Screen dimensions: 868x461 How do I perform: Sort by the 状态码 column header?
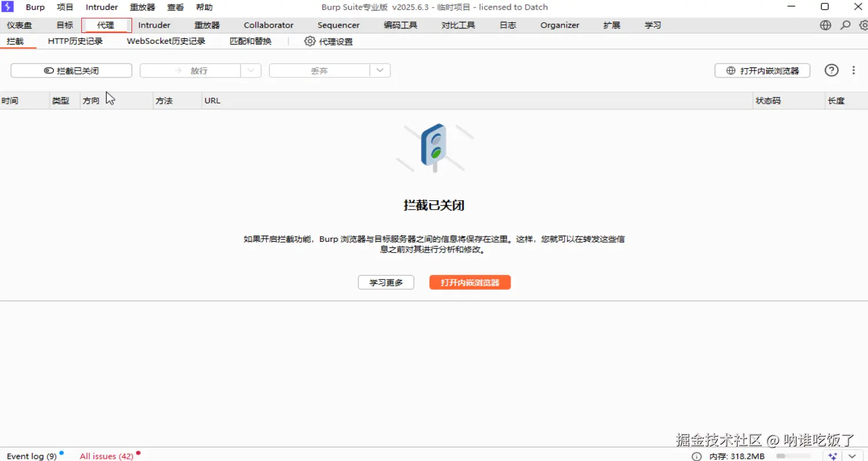[790, 100]
